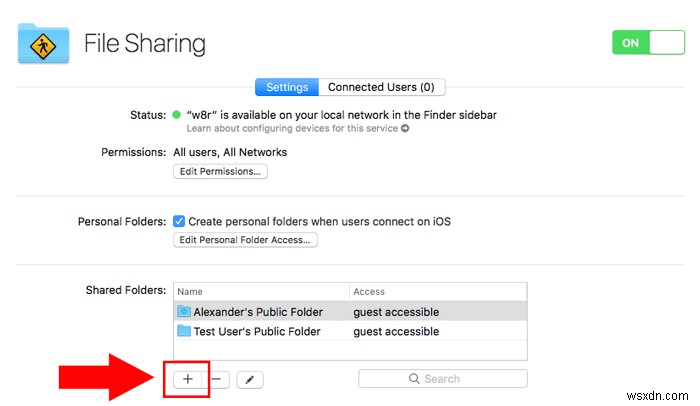Switch to the Settings tab

point(286,87)
